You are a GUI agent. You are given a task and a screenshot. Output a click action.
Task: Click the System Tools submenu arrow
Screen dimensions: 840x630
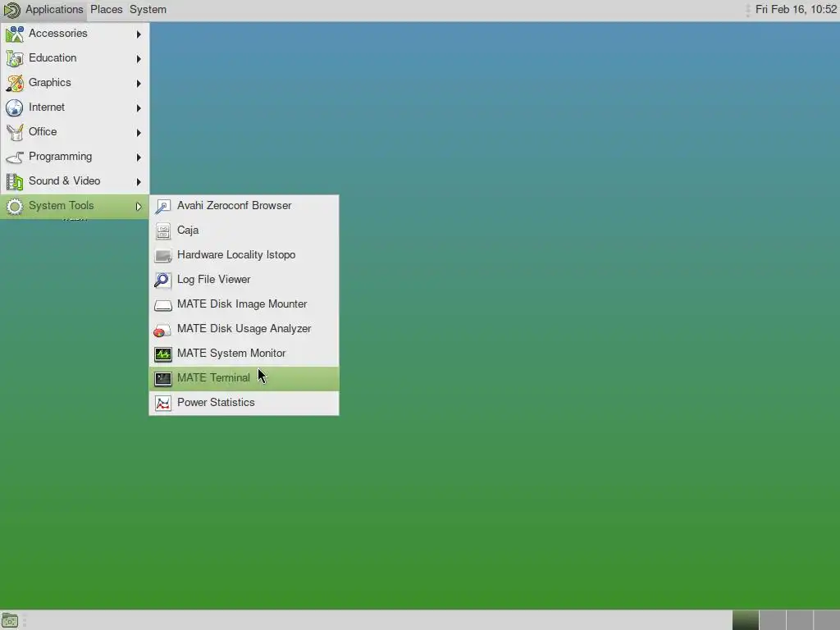pyautogui.click(x=139, y=207)
